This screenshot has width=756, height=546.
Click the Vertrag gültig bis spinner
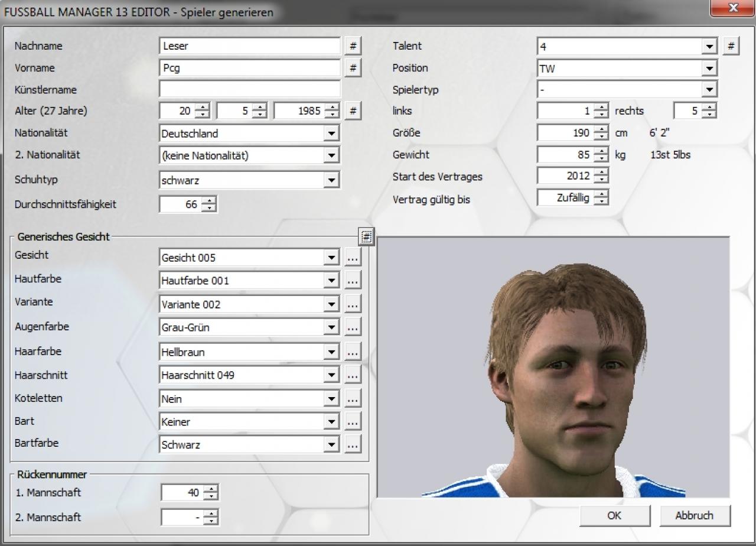coord(573,199)
